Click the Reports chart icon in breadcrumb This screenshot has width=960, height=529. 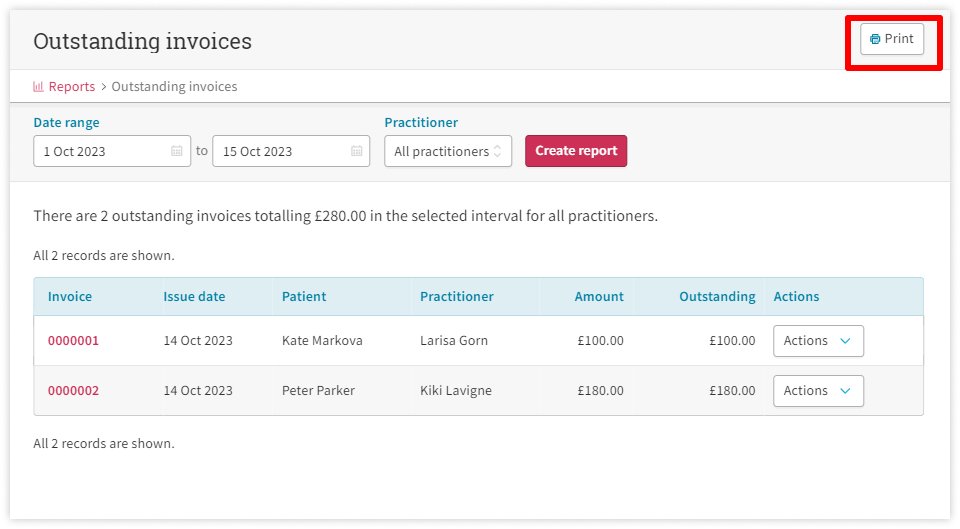(x=39, y=87)
